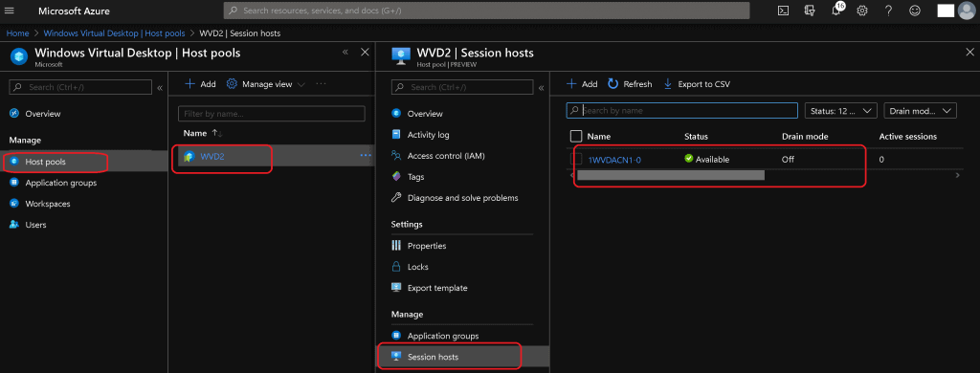The image size is (980, 373).
Task: Tick the checkbox for 1WVDACN1-0
Action: 576,159
